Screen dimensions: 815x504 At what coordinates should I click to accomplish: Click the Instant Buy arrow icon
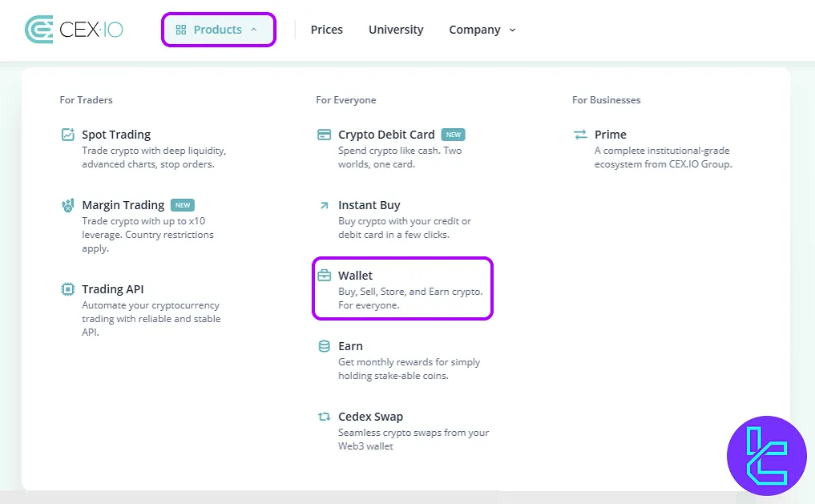(x=324, y=205)
